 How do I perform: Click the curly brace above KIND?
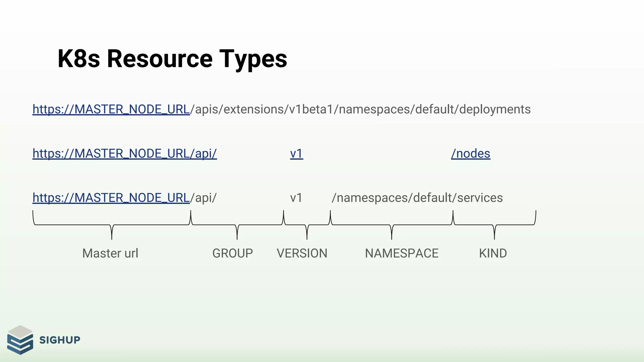[494, 225]
